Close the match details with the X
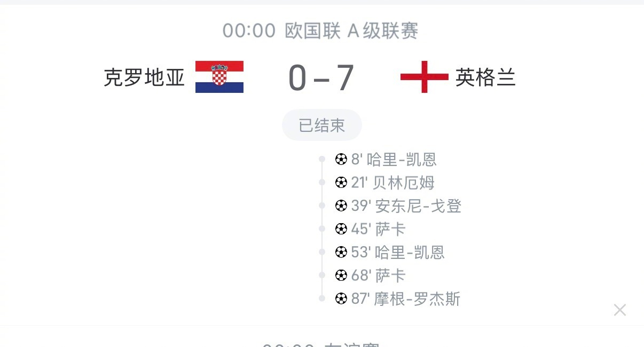The image size is (644, 347). tap(619, 310)
